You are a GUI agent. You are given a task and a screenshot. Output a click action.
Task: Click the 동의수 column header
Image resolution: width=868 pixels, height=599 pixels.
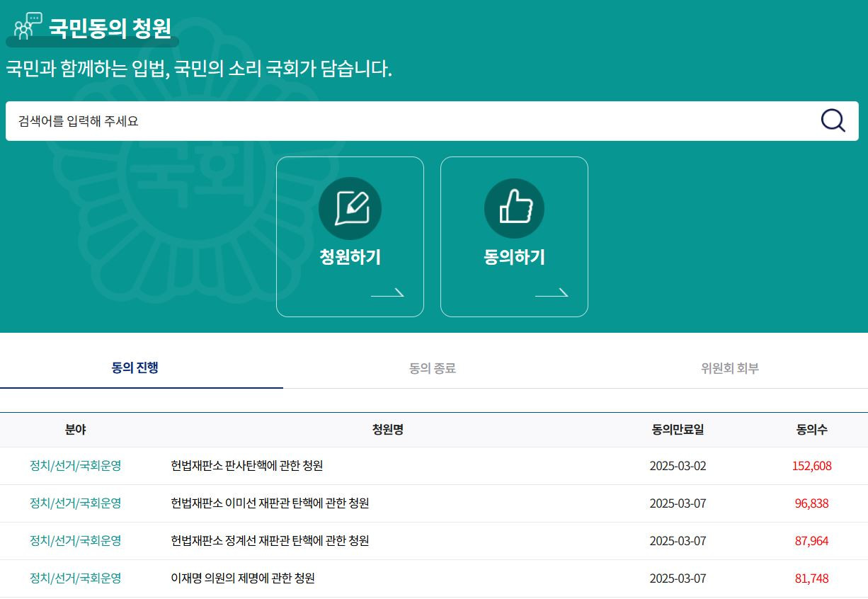coord(811,429)
